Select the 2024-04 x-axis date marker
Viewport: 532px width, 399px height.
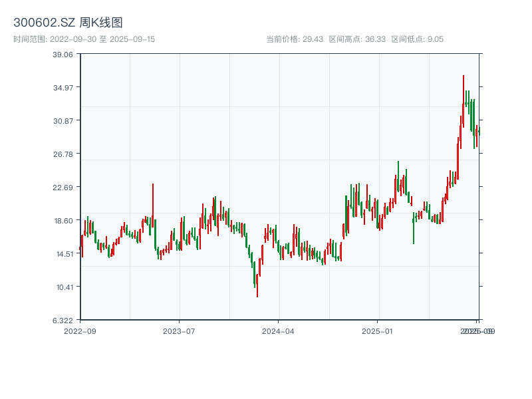pos(278,331)
